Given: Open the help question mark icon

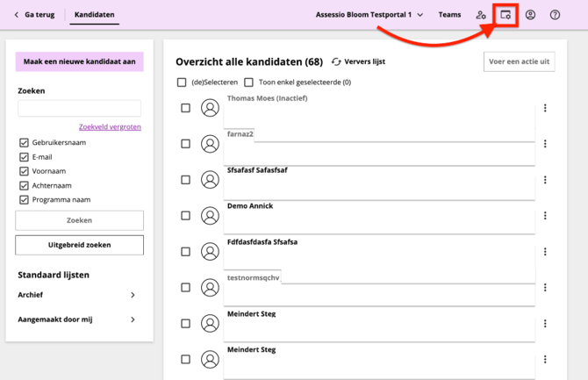Looking at the screenshot, I should 555,15.
